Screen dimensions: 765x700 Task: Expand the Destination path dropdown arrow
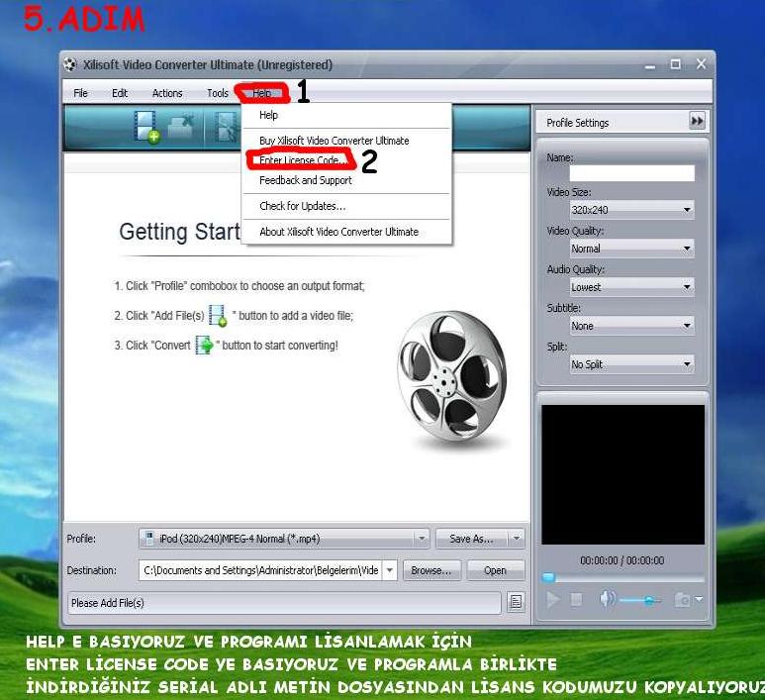(390, 570)
